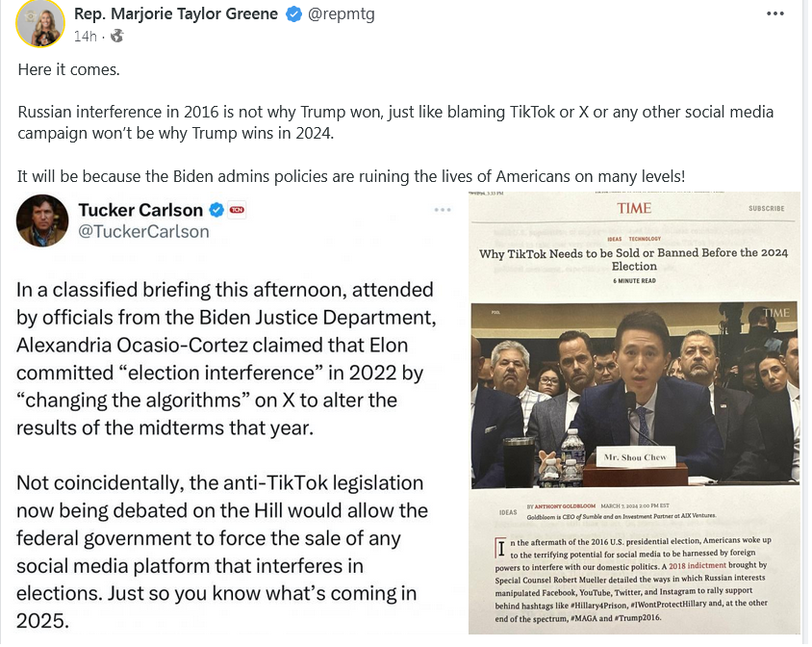812x647 pixels.
Task: Click the @repmtg handle
Action: pyautogui.click(x=341, y=14)
